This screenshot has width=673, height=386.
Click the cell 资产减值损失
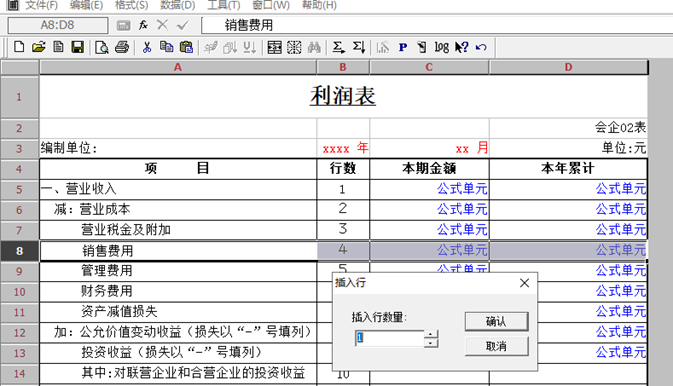click(178, 312)
